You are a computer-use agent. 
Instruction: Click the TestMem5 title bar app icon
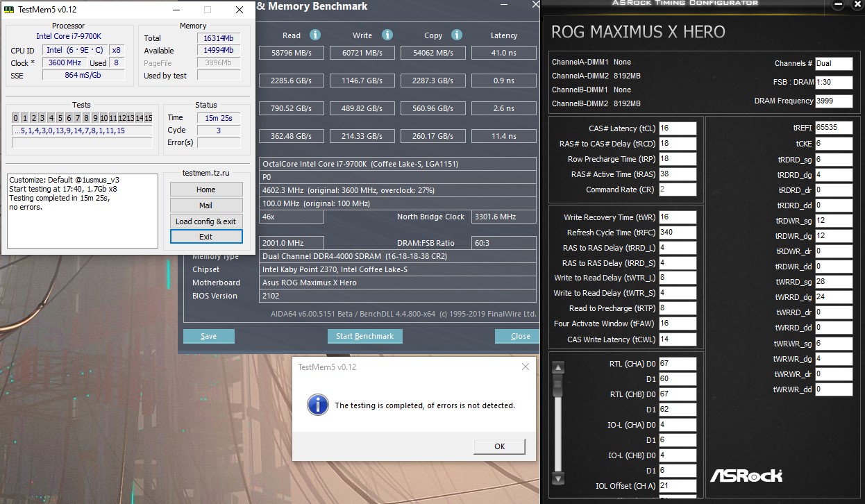(10, 10)
